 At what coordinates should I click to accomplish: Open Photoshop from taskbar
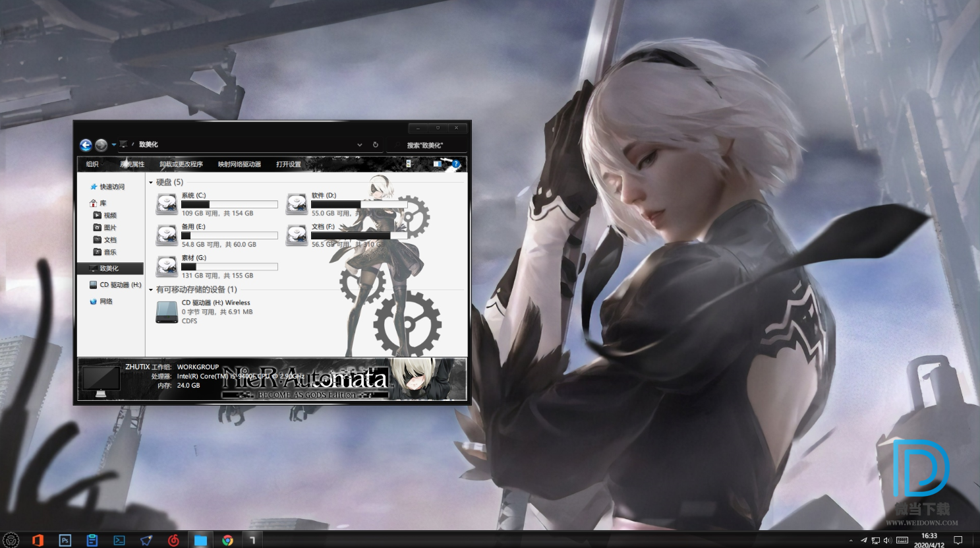pyautogui.click(x=65, y=540)
